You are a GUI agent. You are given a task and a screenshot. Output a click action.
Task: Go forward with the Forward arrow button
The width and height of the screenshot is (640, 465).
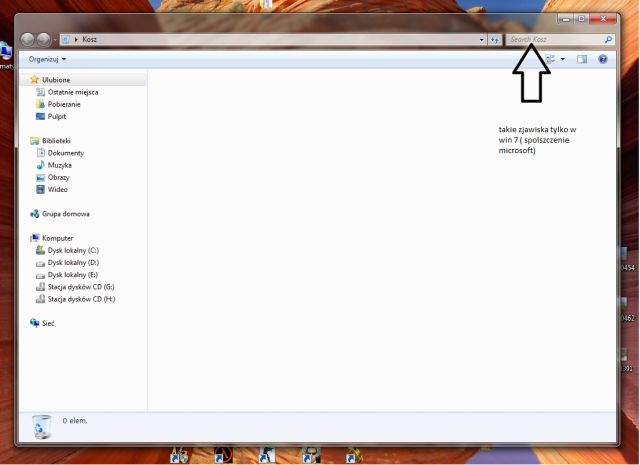coord(44,40)
